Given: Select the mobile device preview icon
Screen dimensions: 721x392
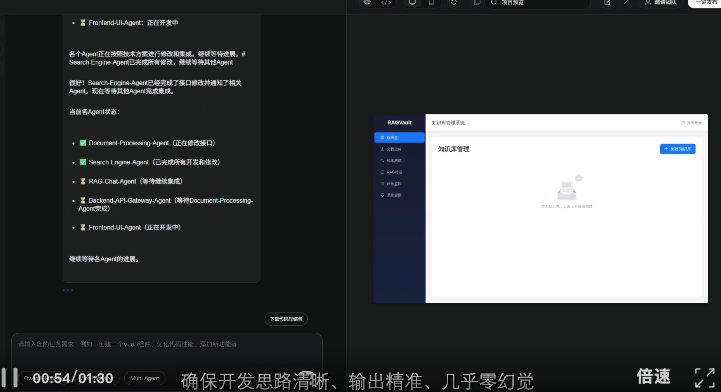Looking at the screenshot, I should (x=431, y=3).
